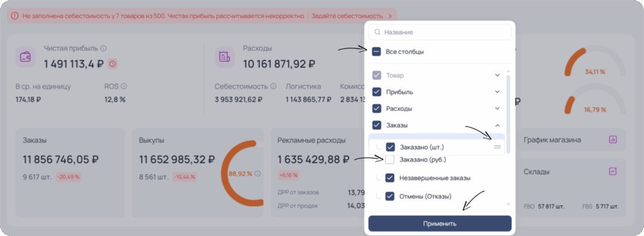Uncheck the Прибыль checkbox

click(x=377, y=92)
